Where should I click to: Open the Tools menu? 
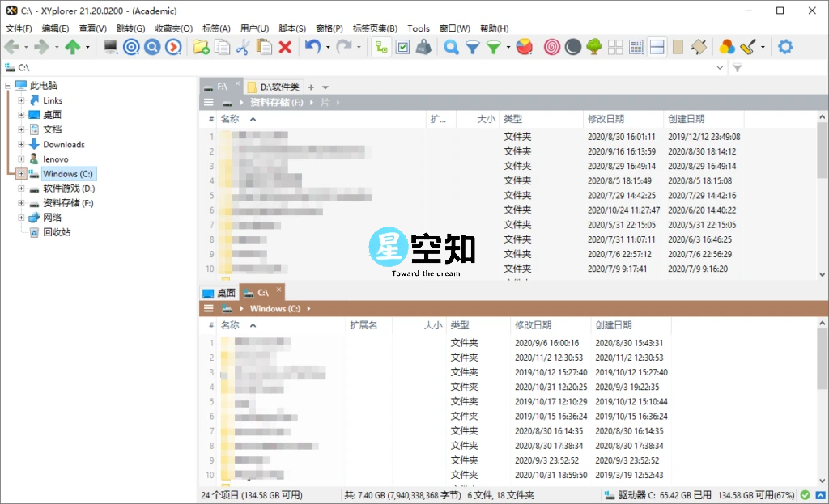point(419,28)
